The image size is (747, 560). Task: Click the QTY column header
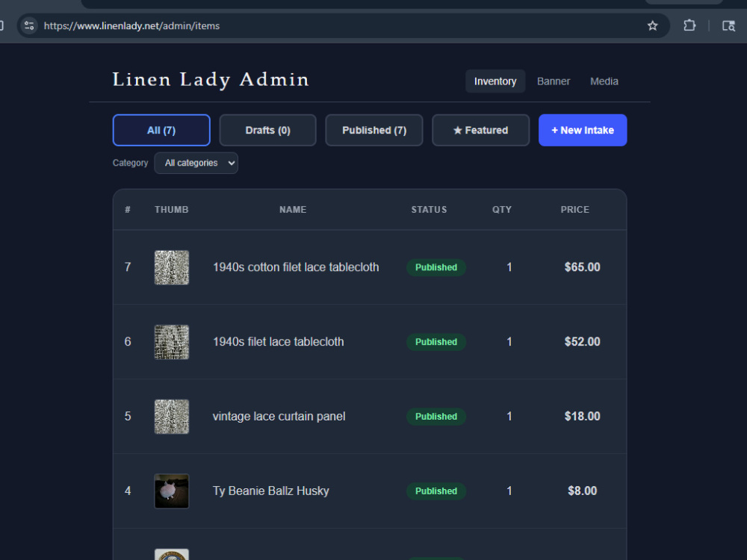(x=502, y=210)
